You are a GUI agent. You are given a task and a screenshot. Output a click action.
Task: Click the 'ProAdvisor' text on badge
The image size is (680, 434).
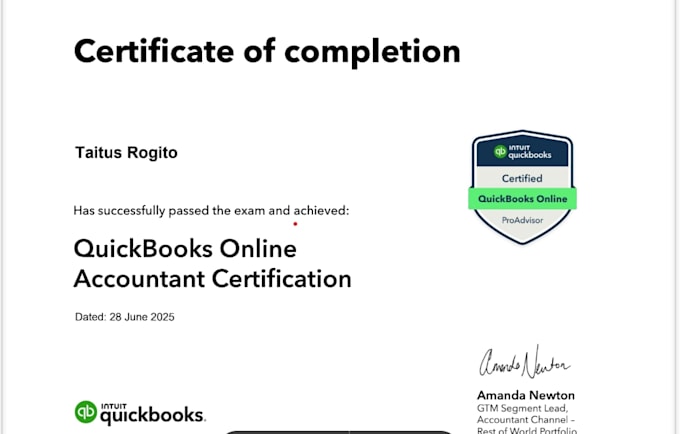point(522,220)
